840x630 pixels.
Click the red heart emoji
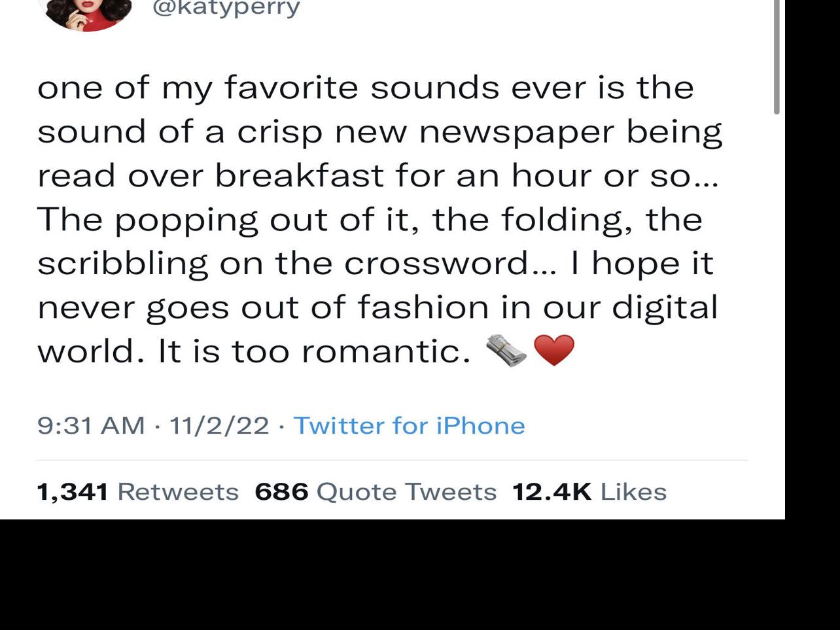pyautogui.click(x=554, y=350)
